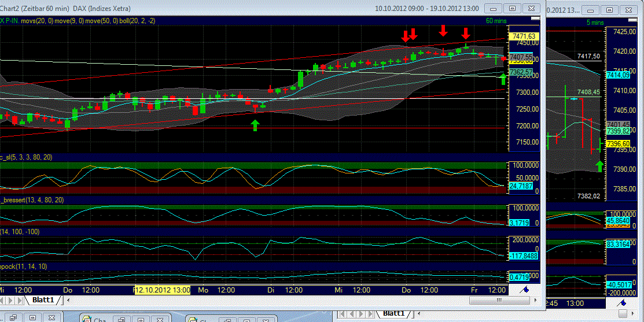Click the -117,8488 indicator value label
The width and height of the screenshot is (644, 322).
(x=523, y=256)
